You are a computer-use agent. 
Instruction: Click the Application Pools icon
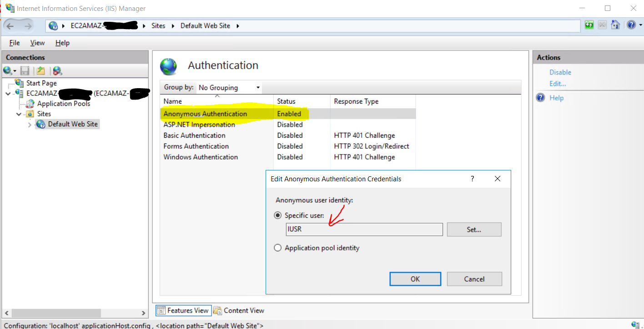pos(30,104)
